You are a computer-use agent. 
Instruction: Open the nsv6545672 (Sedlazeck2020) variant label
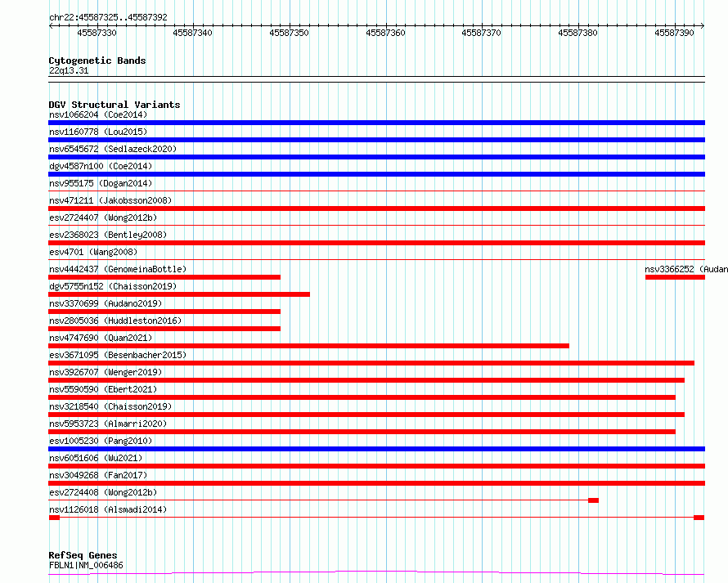(x=113, y=149)
